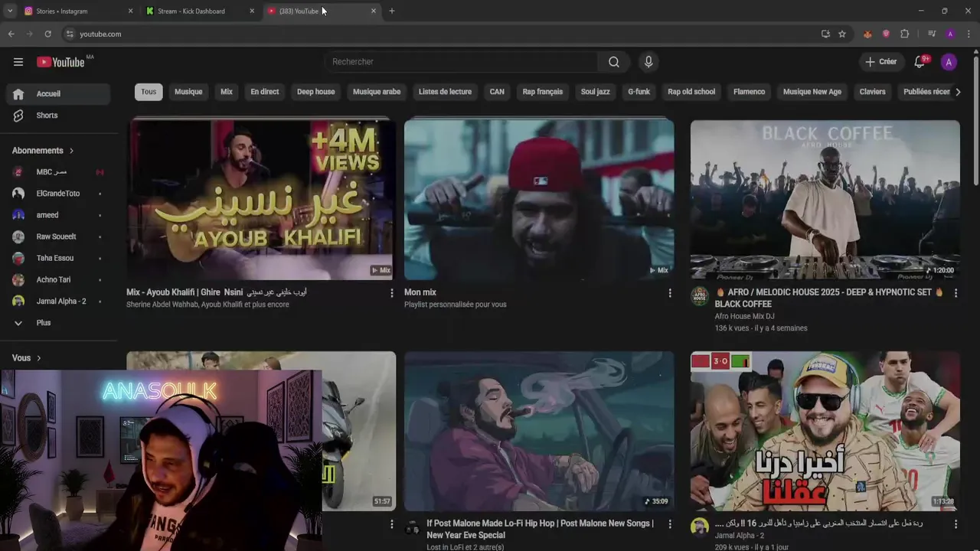Open options menu for Black Coffee video
980x551 pixels.
pyautogui.click(x=955, y=293)
